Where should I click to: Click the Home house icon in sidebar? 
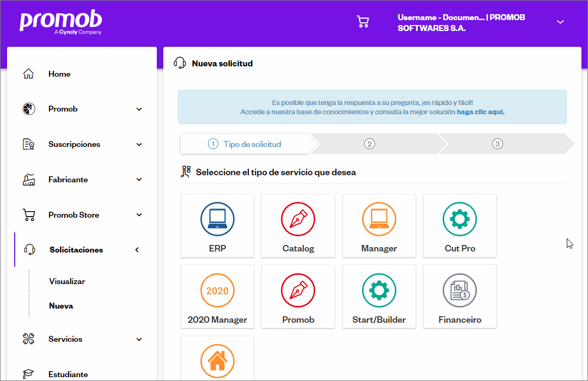pyautogui.click(x=28, y=74)
